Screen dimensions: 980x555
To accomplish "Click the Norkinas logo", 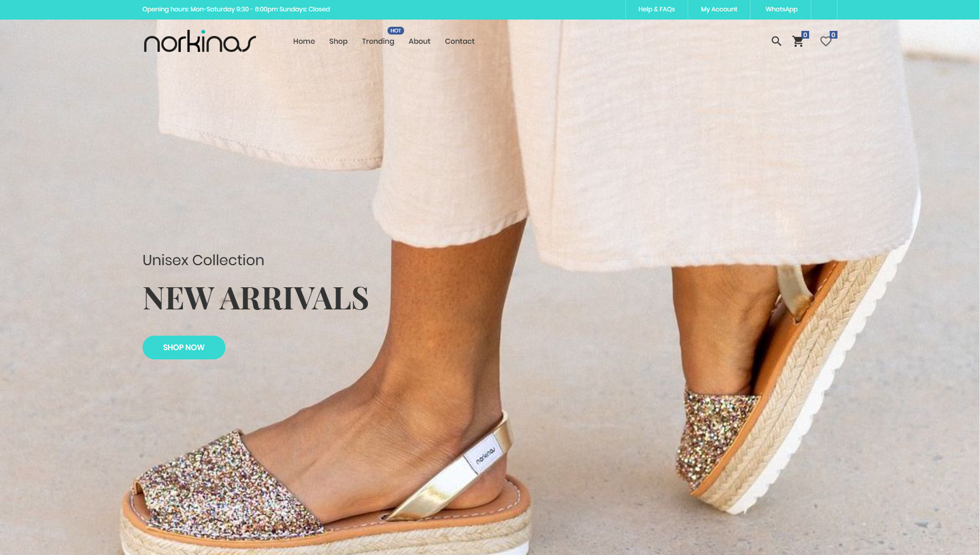I will pyautogui.click(x=200, y=41).
